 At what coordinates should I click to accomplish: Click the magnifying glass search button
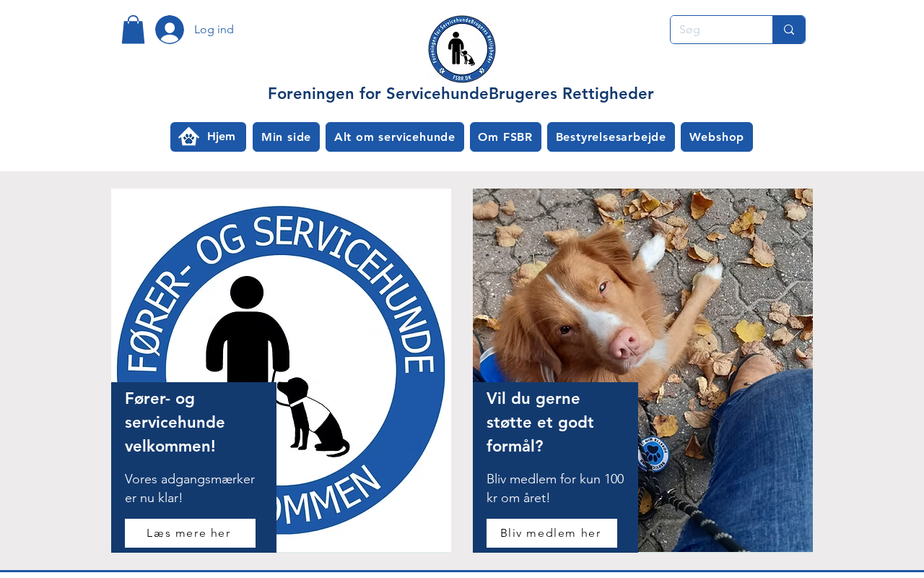tap(789, 30)
